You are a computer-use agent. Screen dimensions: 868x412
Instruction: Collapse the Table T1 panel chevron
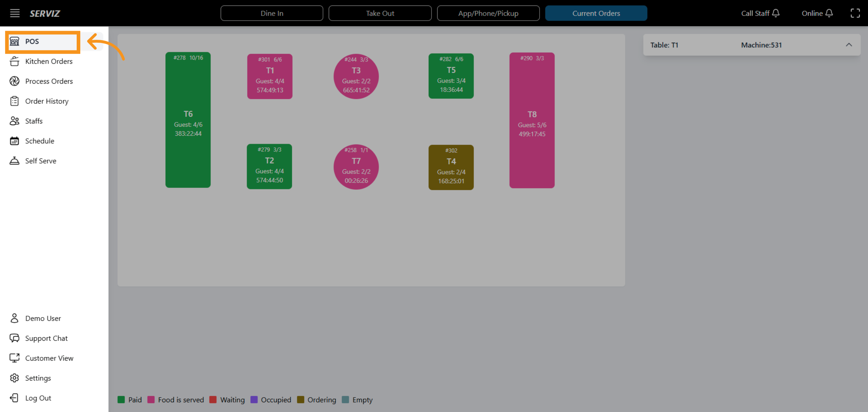(x=849, y=45)
